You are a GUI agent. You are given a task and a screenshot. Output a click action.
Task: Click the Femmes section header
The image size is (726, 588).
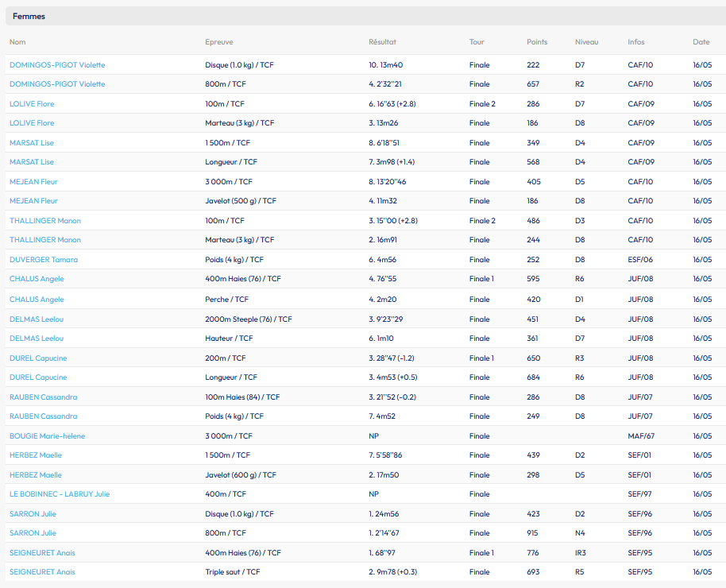[29, 16]
